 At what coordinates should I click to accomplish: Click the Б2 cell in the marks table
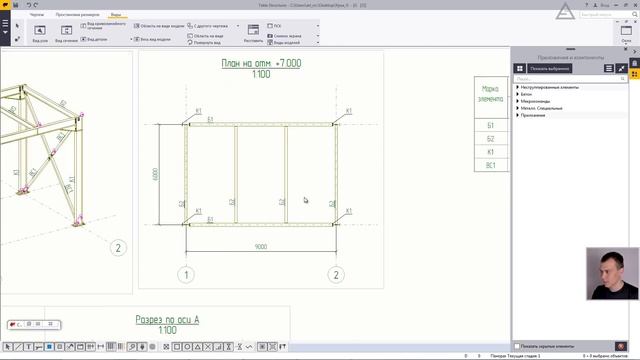coord(491,139)
